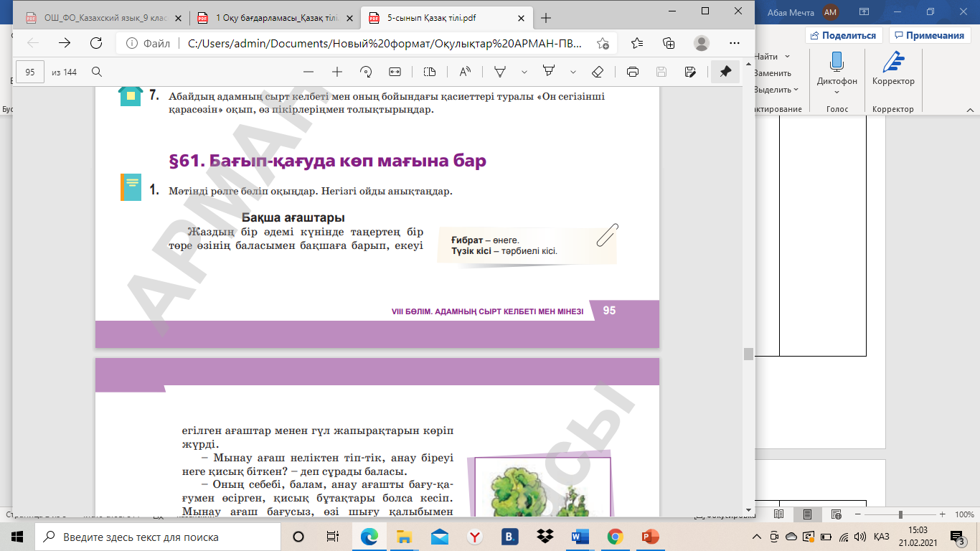Click the Windows taskbar search box
This screenshot has width=980, height=551.
[x=156, y=537]
